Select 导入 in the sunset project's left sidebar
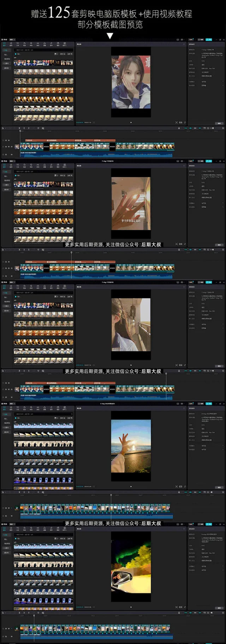 click(6, 419)
